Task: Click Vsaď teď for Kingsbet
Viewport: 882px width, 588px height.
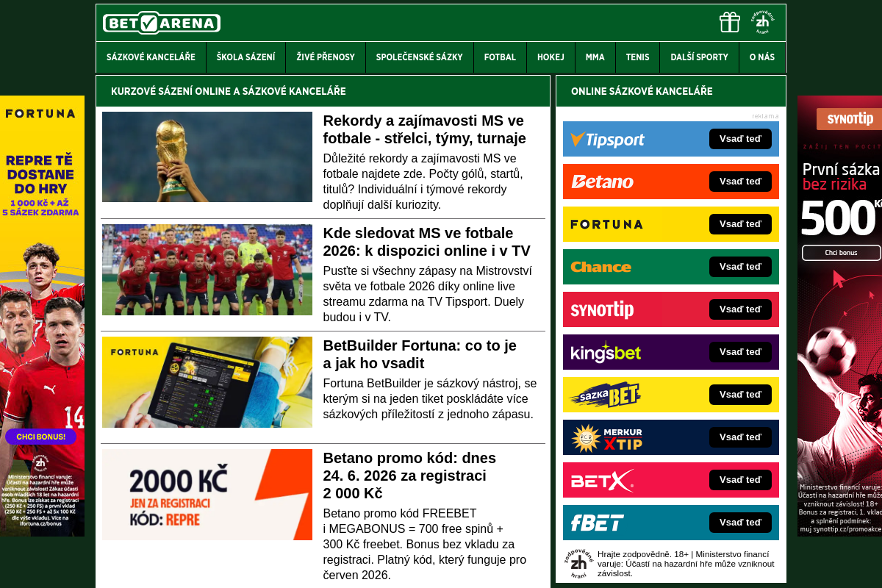Action: [740, 352]
